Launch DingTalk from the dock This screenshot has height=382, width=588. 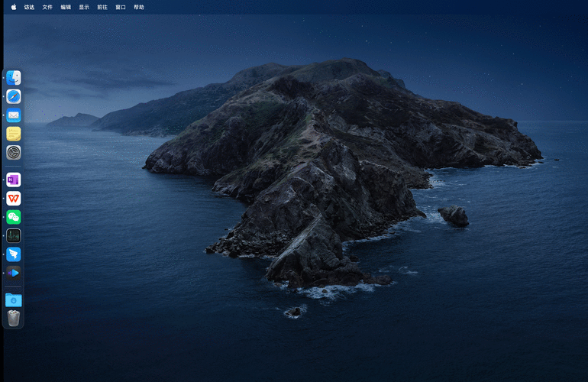pyautogui.click(x=14, y=254)
